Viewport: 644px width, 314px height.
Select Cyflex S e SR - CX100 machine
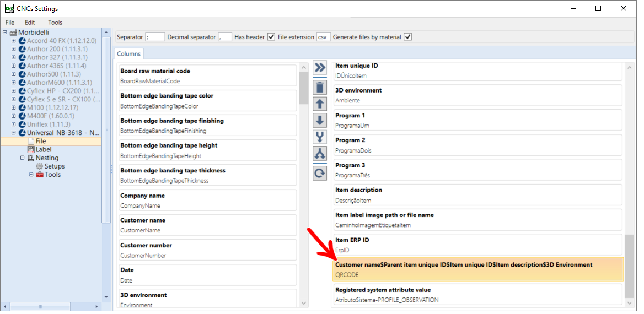[63, 99]
